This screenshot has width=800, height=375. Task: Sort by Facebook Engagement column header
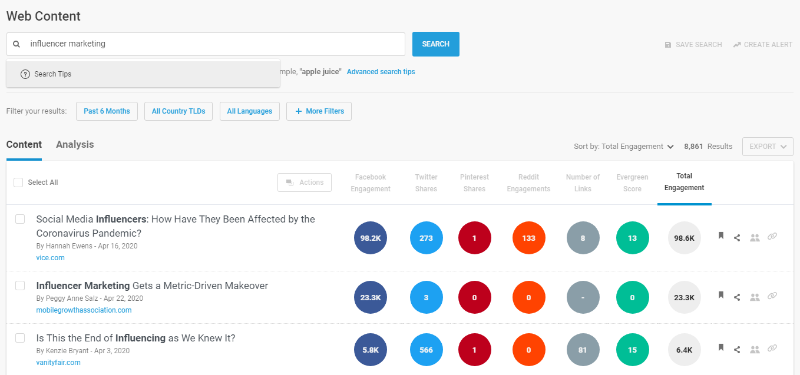[370, 183]
